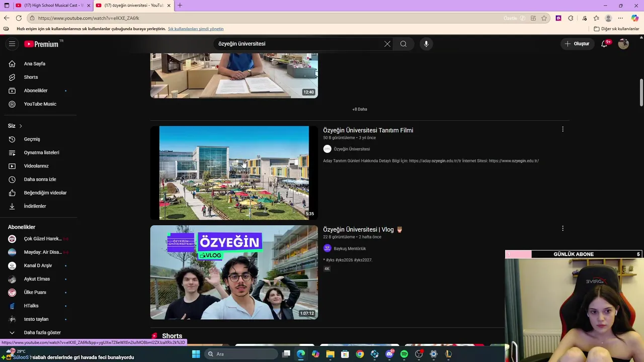Expand the Siz section chevron

point(21,126)
